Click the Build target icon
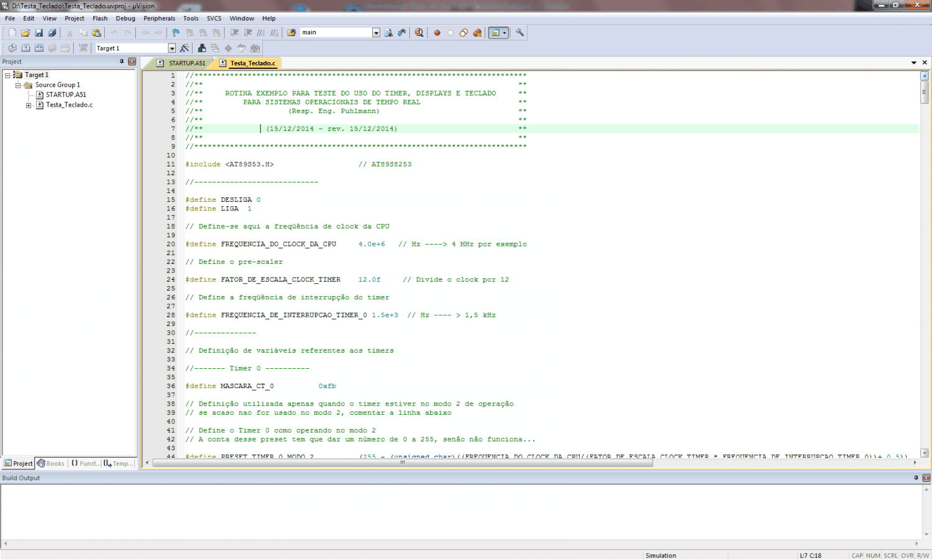This screenshot has width=932, height=560. pos(25,48)
